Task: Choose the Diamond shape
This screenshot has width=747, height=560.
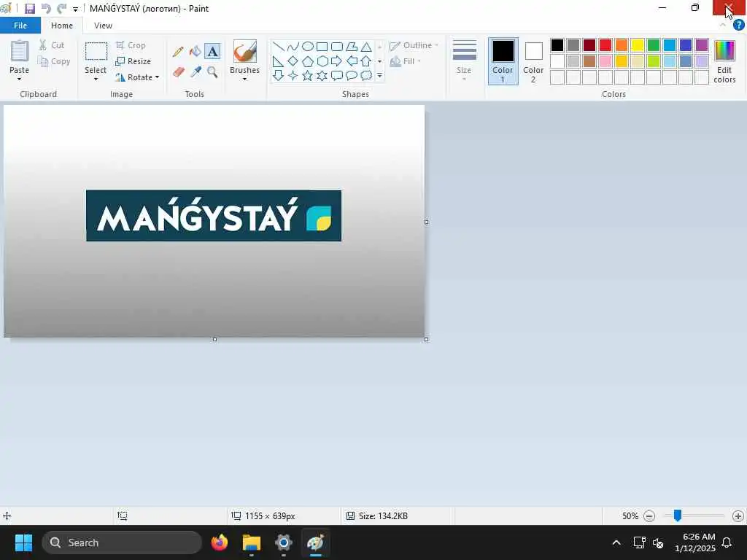Action: (x=293, y=61)
